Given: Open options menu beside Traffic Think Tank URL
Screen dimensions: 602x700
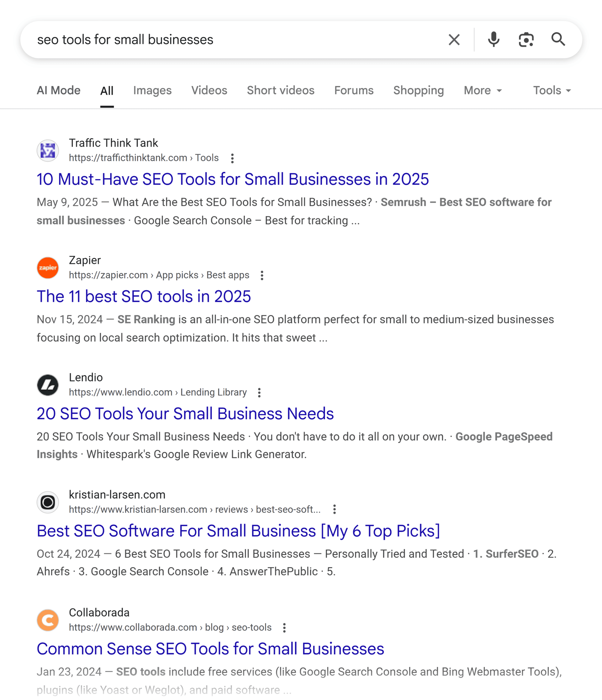Looking at the screenshot, I should [x=232, y=158].
